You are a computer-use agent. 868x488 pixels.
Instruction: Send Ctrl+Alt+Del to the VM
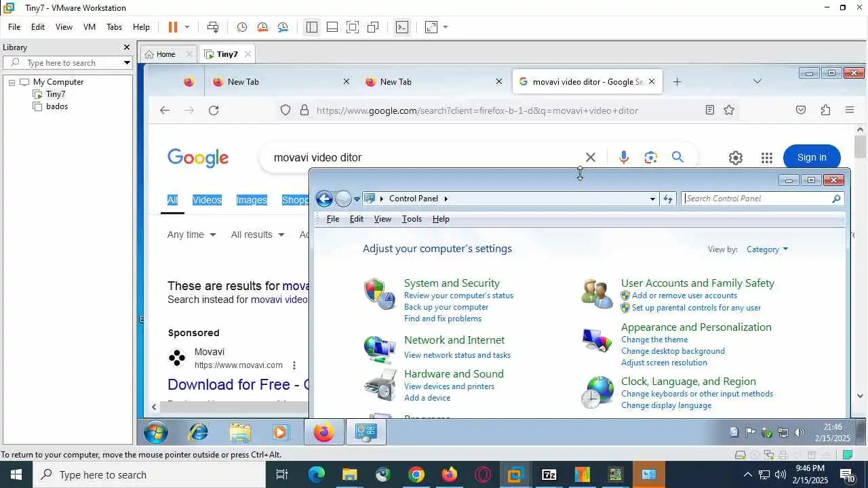click(x=213, y=27)
